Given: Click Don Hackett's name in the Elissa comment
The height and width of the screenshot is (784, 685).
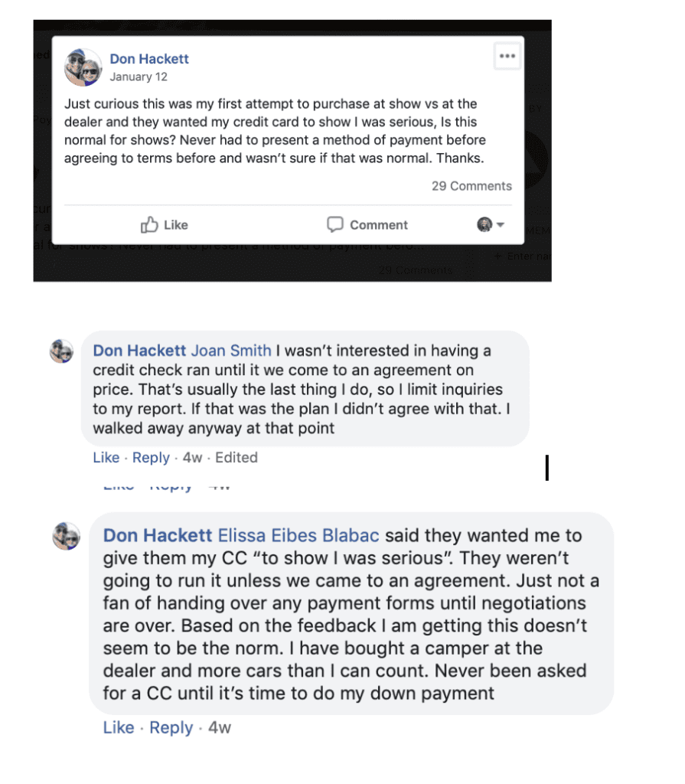Looking at the screenshot, I should [x=158, y=535].
